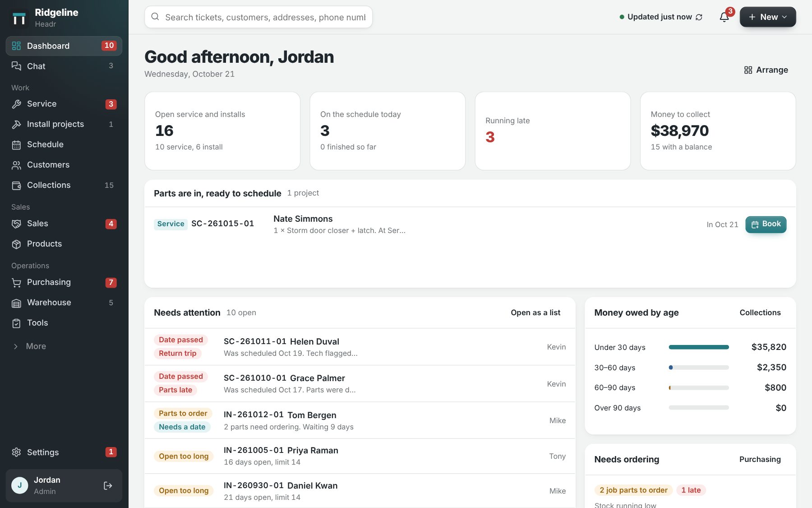Screen dimensions: 812x508
Task: Click Open as a list link
Action: click(x=535, y=312)
